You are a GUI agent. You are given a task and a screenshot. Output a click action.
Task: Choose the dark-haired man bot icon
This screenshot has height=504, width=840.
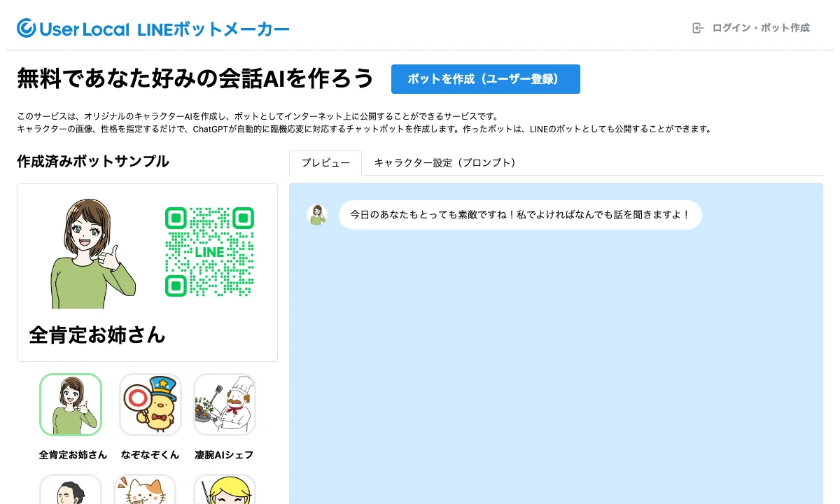click(x=71, y=489)
